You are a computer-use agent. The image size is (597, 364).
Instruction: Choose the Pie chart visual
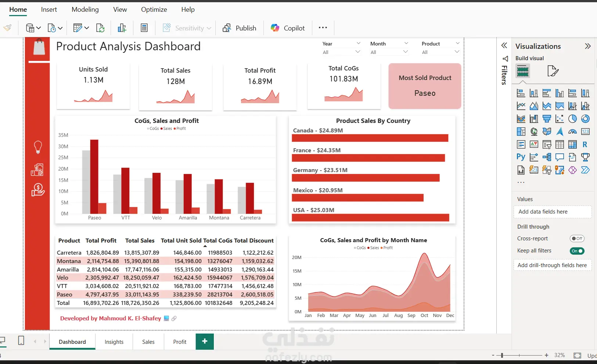[572, 119]
